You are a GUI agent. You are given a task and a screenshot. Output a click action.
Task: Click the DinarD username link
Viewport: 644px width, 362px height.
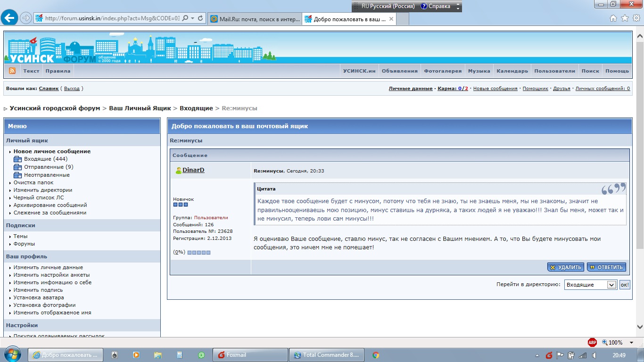pos(193,170)
